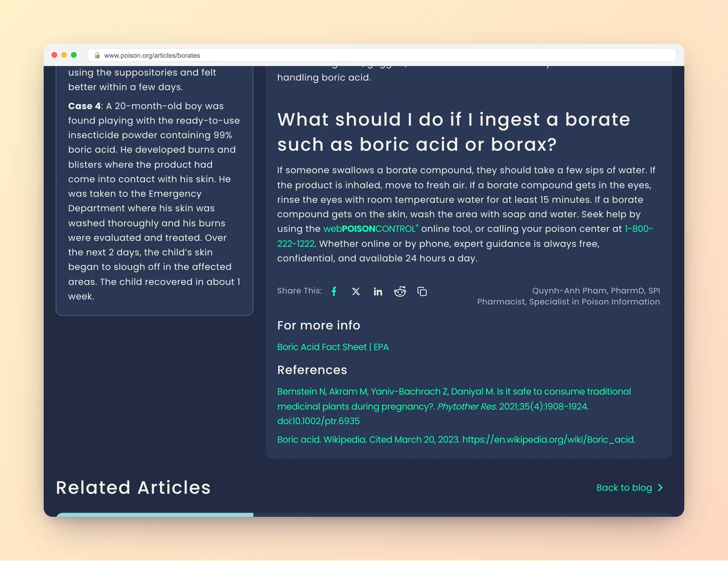Go back to blog
This screenshot has height=561, width=728.
tap(630, 488)
